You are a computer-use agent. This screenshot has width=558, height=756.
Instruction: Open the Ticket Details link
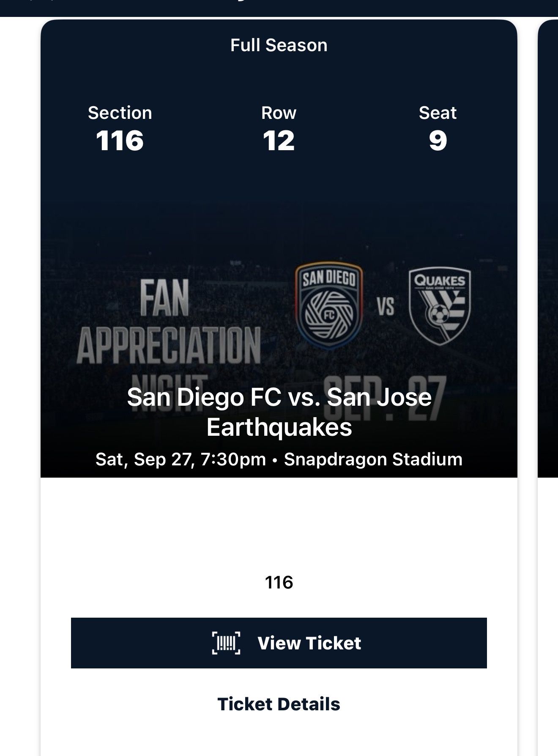(279, 704)
